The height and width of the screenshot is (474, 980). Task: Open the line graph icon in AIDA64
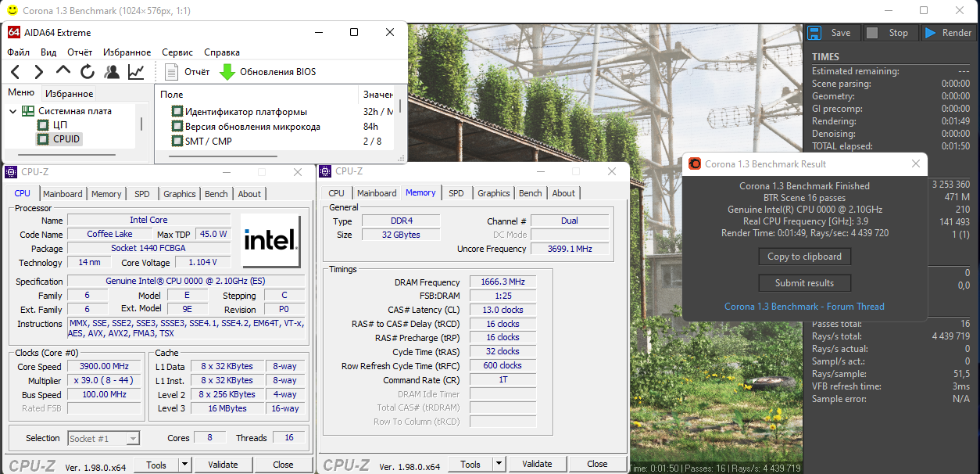[x=136, y=72]
